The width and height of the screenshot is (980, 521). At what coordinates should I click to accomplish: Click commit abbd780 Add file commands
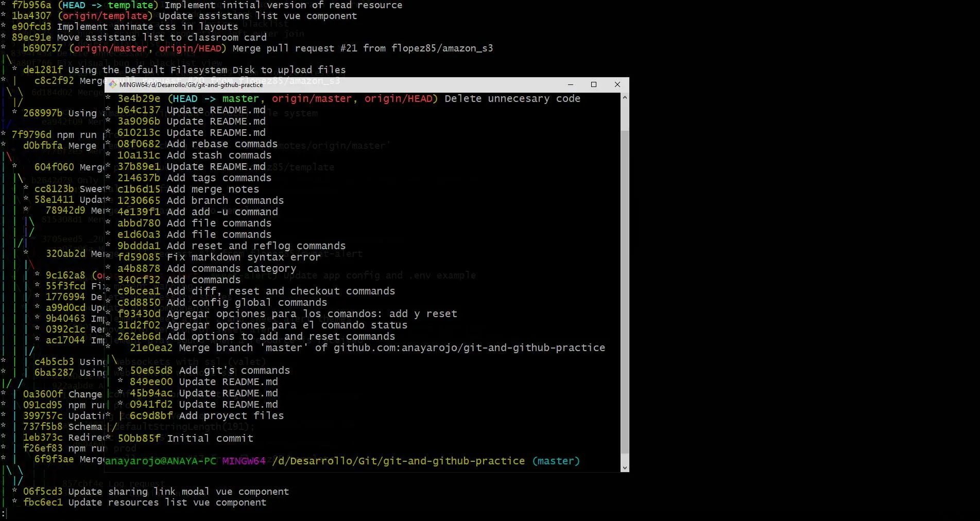tap(194, 223)
